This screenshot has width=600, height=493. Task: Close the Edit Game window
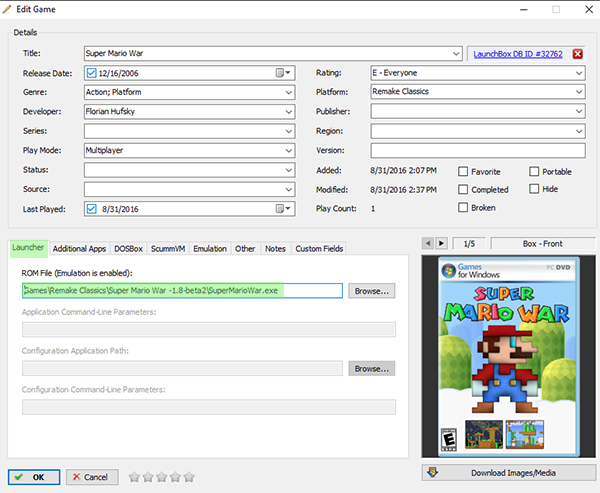(589, 9)
